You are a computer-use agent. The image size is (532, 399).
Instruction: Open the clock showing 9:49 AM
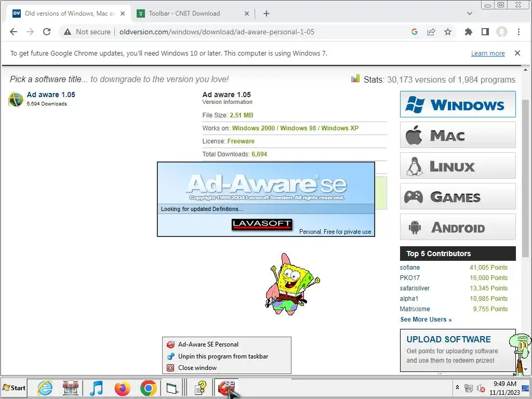click(504, 388)
